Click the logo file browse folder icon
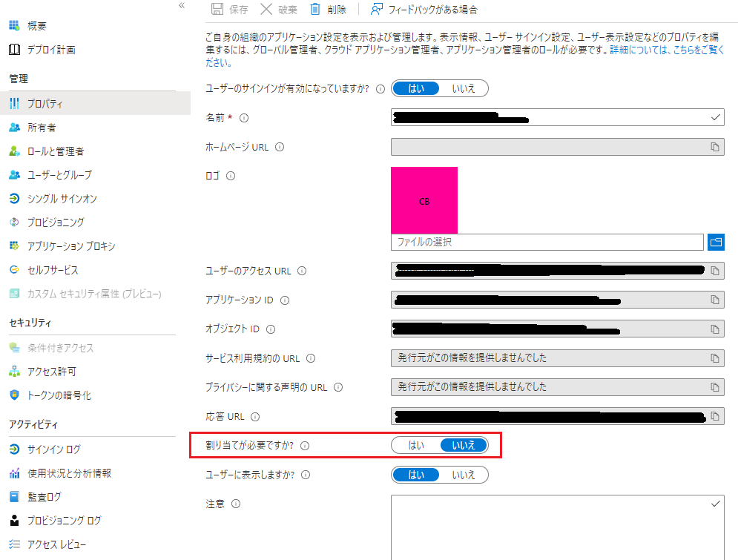Viewport: 738px width, 560px height. (x=716, y=243)
